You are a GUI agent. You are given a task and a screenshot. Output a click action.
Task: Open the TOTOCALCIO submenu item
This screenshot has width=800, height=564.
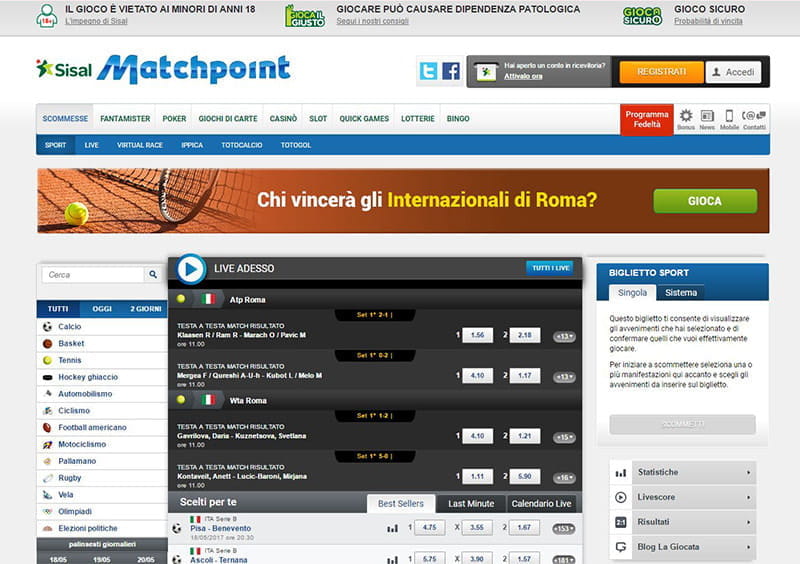(x=242, y=145)
